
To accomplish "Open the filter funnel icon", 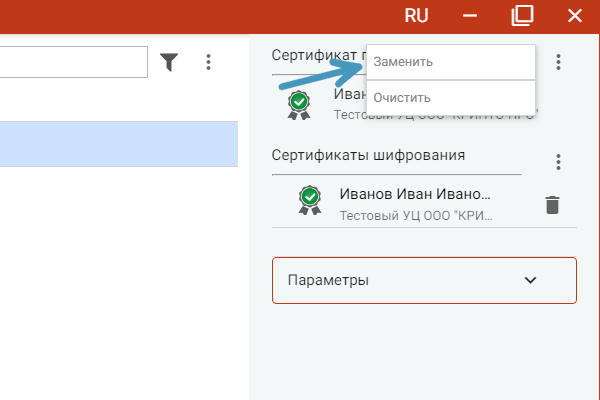I will [x=169, y=62].
